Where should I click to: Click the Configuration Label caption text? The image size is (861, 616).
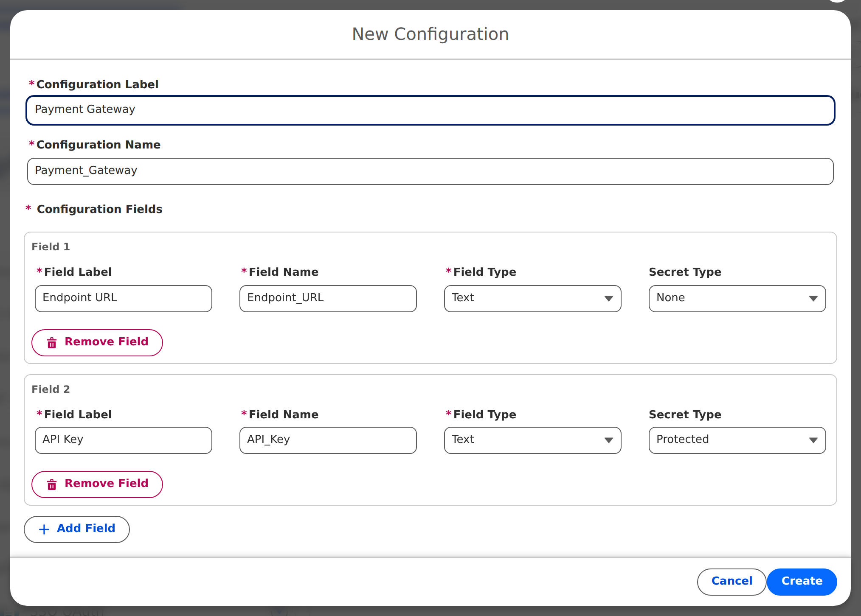click(97, 84)
